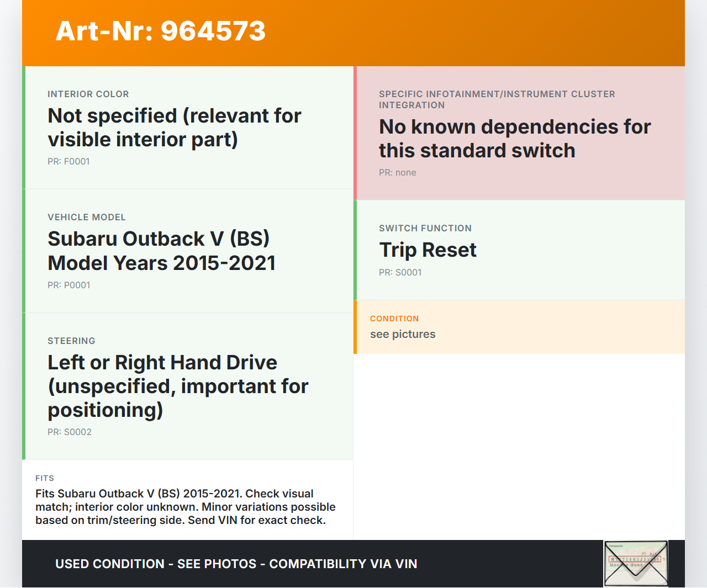Select the Interior Color specification card
The image size is (707, 588).
pyautogui.click(x=188, y=128)
